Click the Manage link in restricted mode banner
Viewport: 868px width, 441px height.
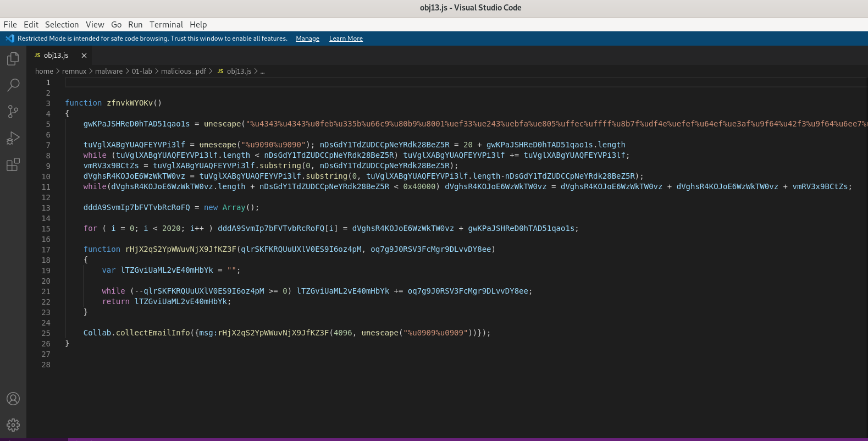point(307,38)
